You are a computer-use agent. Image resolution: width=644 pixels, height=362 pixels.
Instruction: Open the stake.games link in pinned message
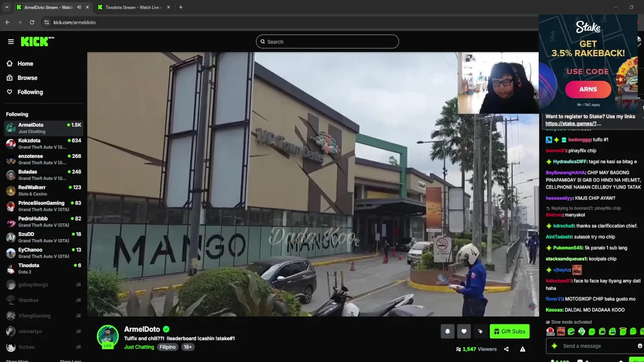pos(573,124)
